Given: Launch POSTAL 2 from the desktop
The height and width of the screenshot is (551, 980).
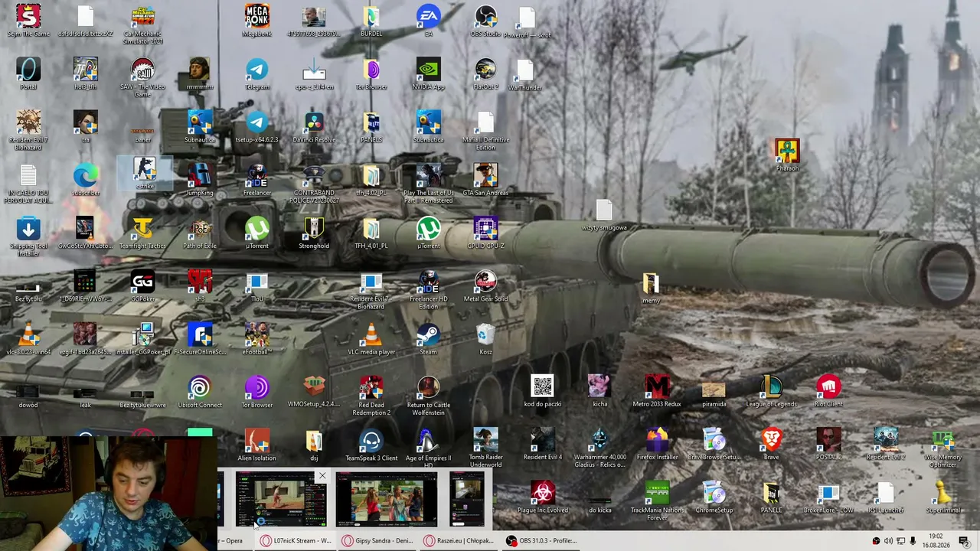Looking at the screenshot, I should [x=828, y=444].
